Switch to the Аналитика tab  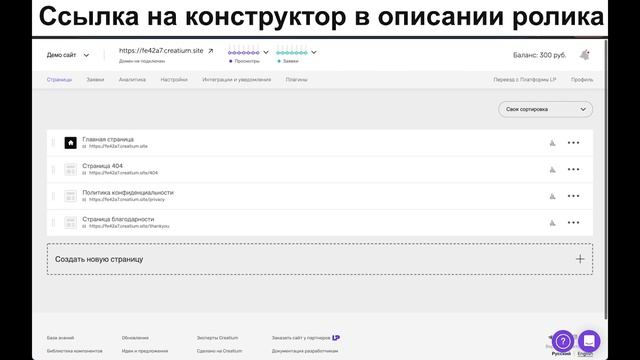[x=132, y=80]
